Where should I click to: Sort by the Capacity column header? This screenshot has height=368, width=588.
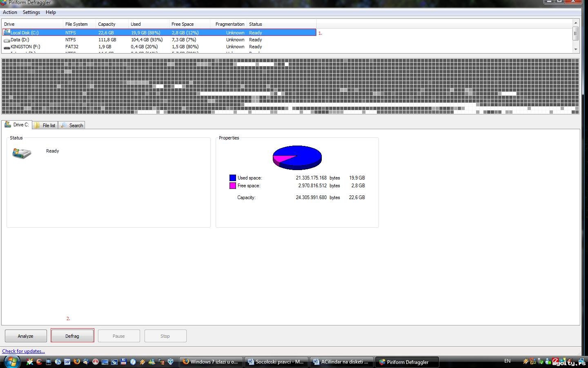112,24
